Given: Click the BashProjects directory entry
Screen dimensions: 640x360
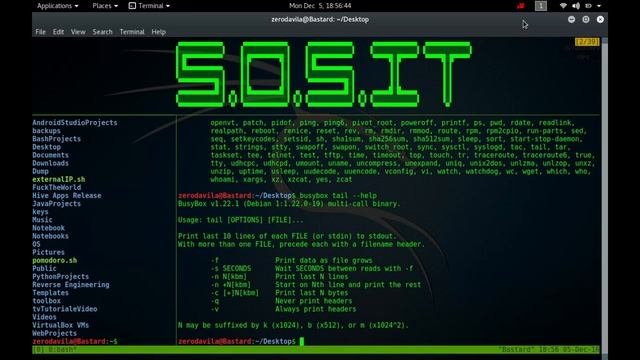Looking at the screenshot, I should (x=57, y=139).
